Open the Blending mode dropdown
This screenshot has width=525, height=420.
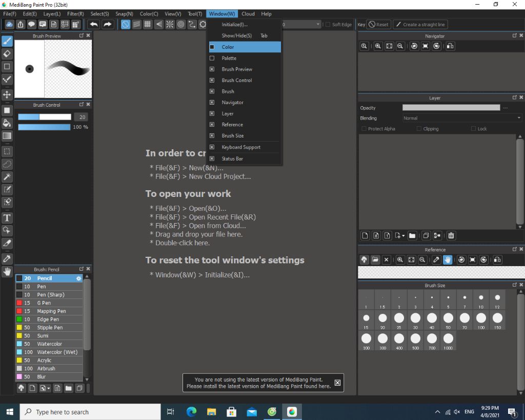pos(462,118)
